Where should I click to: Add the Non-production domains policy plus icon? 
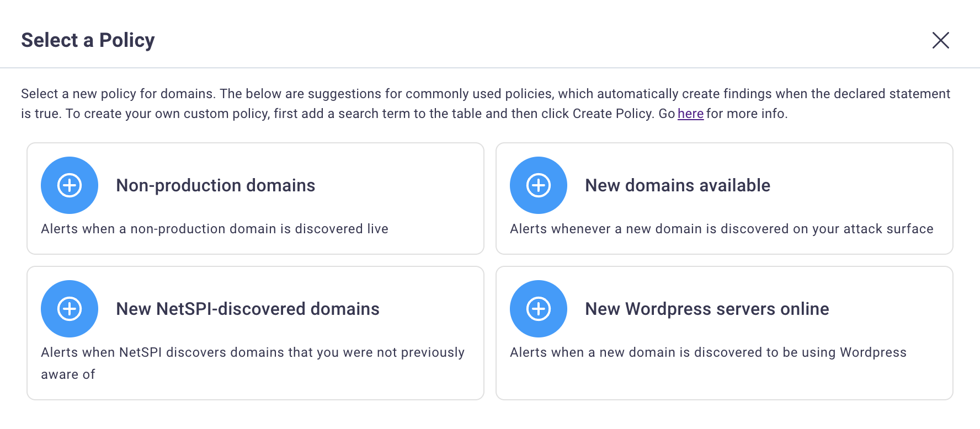70,185
